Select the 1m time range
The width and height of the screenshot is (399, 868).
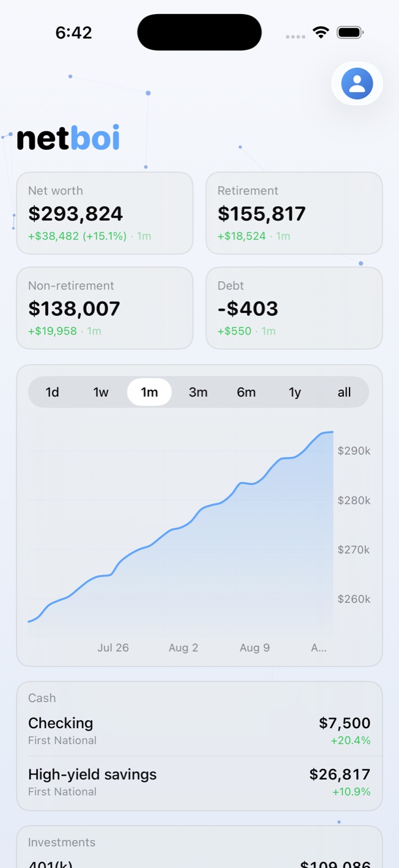[x=150, y=392]
